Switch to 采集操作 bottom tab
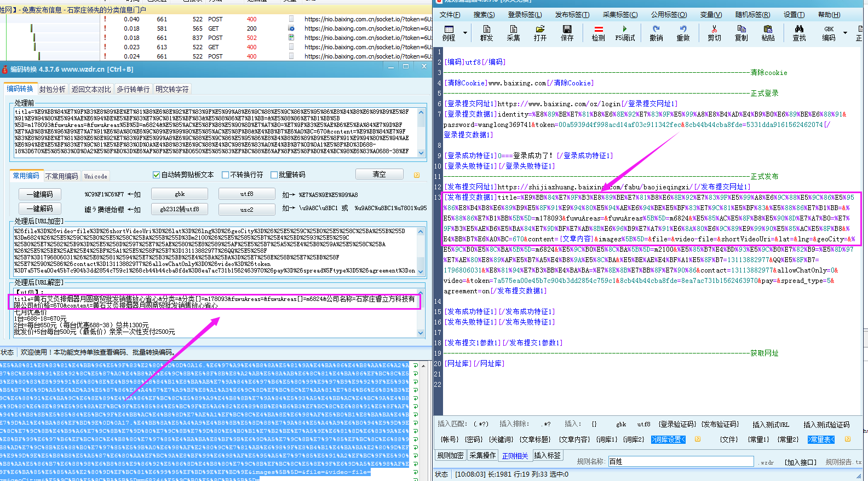 point(482,455)
